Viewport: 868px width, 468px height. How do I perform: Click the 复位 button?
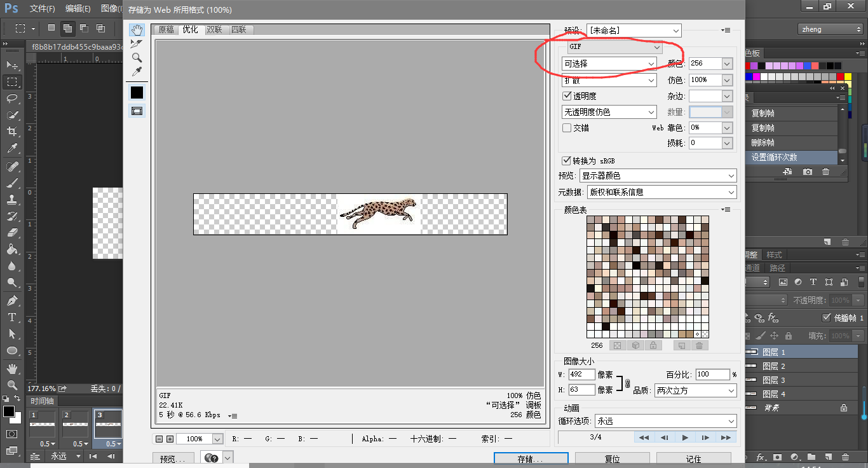pyautogui.click(x=612, y=459)
